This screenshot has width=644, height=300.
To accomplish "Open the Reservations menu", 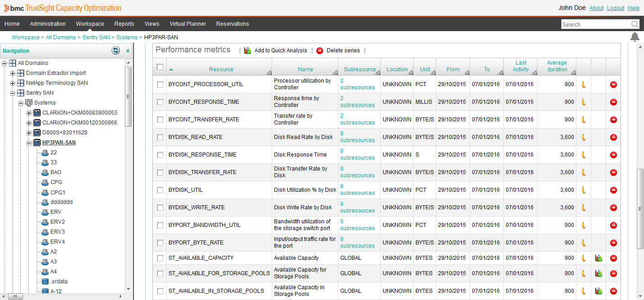I will [233, 24].
